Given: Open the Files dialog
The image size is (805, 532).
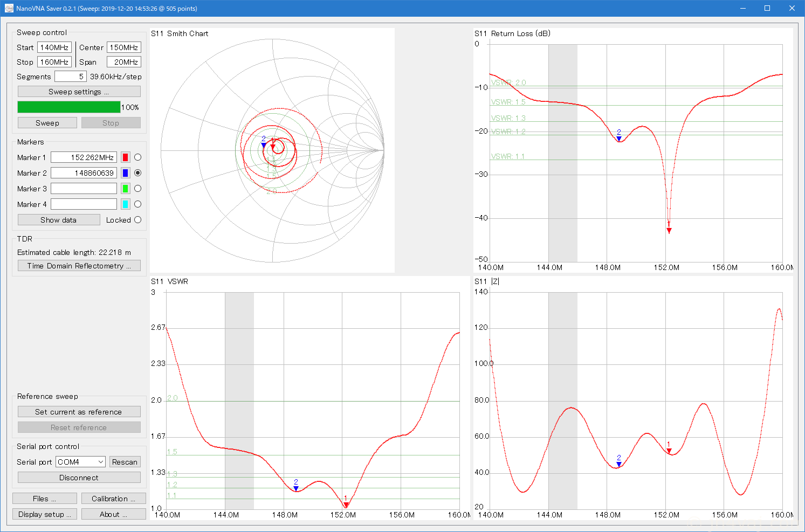Looking at the screenshot, I should pos(45,499).
